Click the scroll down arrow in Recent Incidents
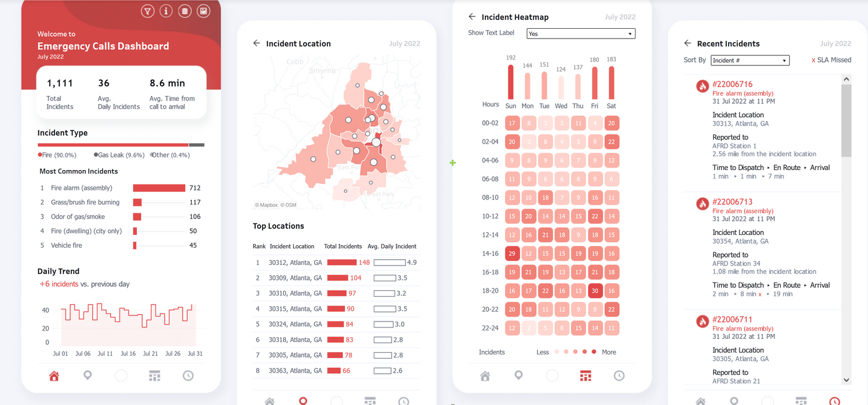Image resolution: width=868 pixels, height=405 pixels. pos(846,380)
